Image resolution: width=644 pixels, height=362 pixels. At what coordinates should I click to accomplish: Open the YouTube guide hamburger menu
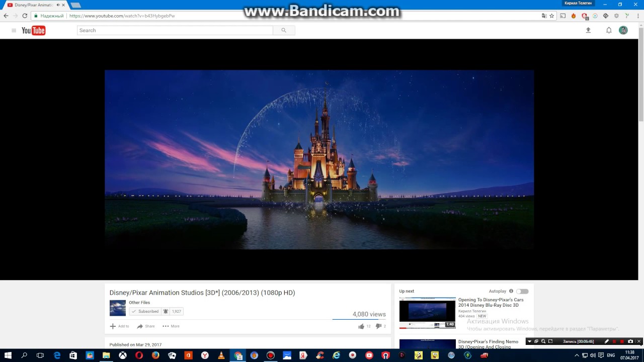(x=14, y=31)
